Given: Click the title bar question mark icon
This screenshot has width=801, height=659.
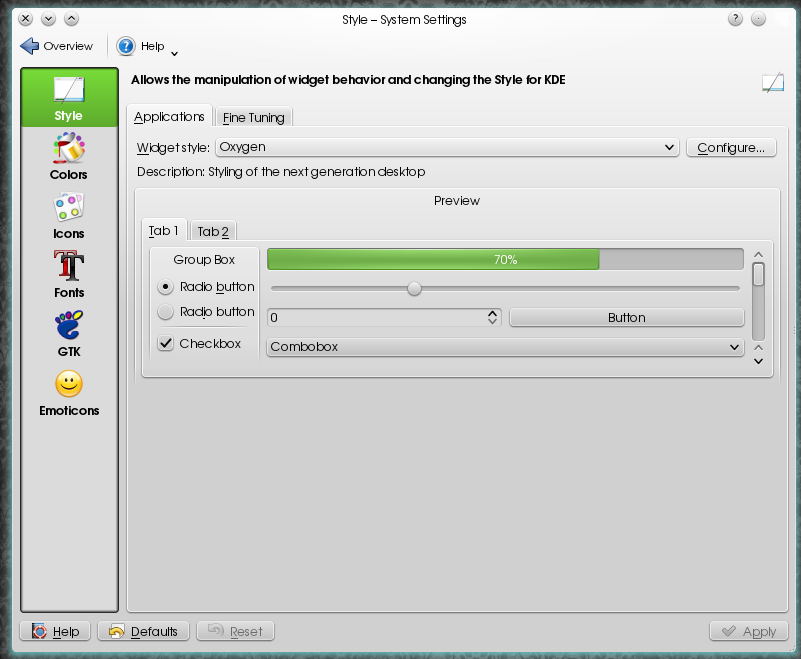Looking at the screenshot, I should coord(735,19).
